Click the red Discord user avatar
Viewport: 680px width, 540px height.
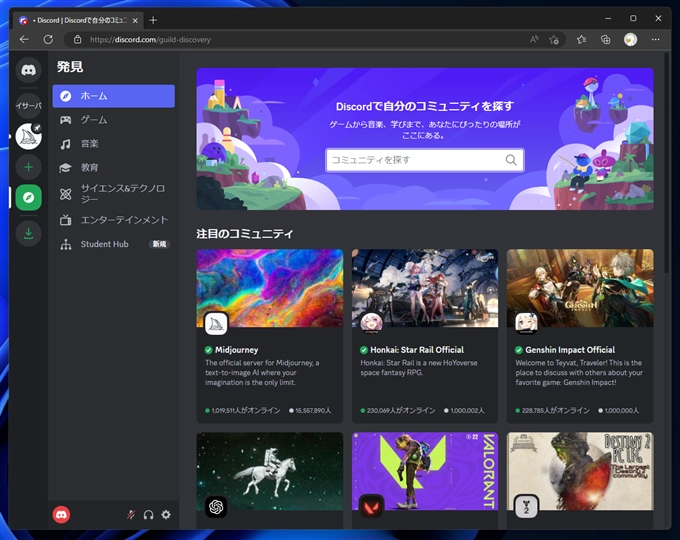click(x=61, y=515)
